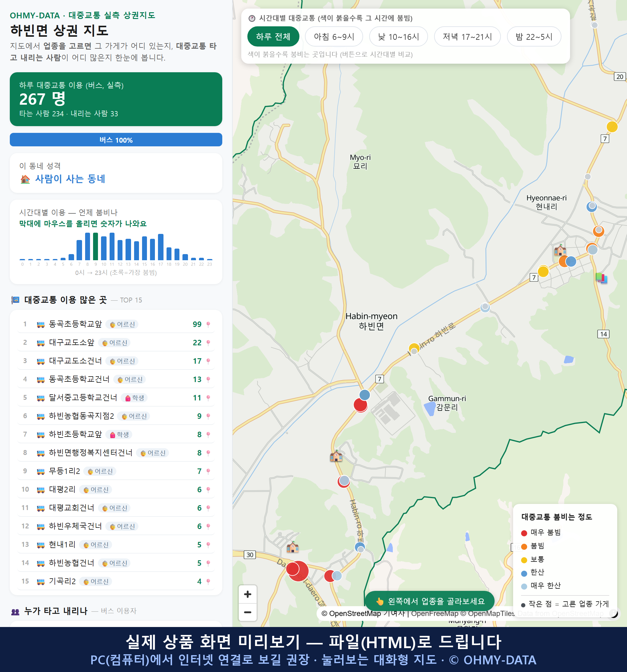
Task: Switch to 아침 6~9시 time filter
Action: pos(334,36)
